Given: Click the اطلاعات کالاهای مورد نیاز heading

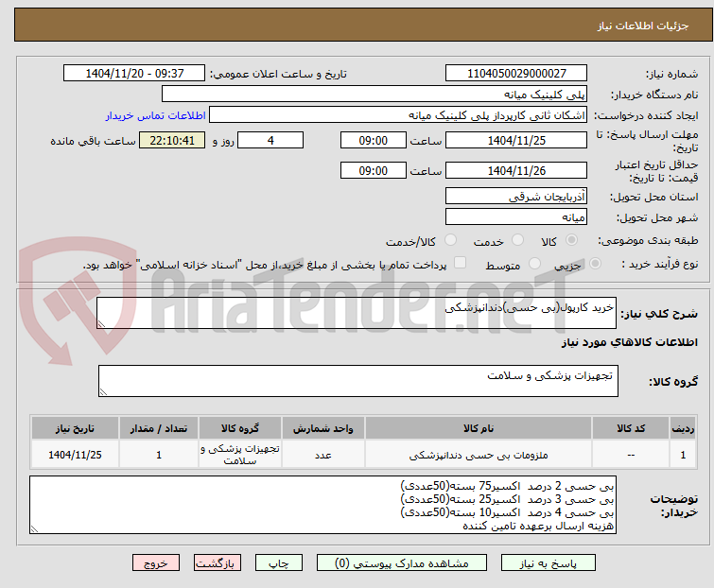Looking at the screenshot, I should point(629,342).
